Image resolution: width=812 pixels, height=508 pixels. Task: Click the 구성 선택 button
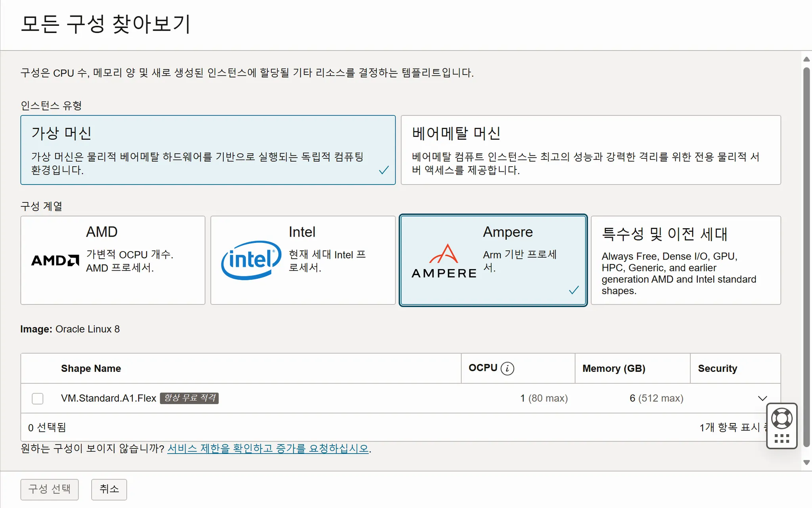[x=50, y=489]
